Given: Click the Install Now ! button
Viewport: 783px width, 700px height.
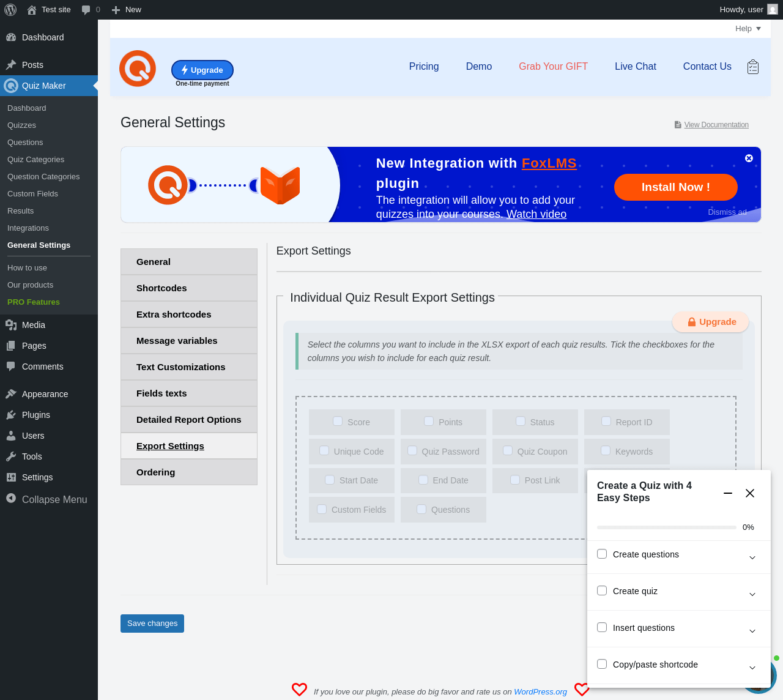Looking at the screenshot, I should click(x=676, y=187).
